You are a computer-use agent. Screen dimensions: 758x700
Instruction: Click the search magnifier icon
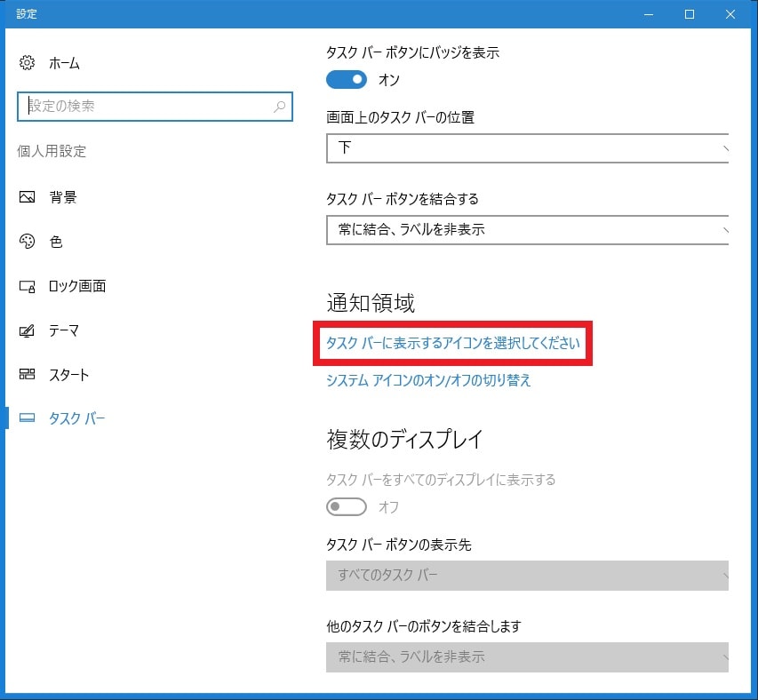tap(279, 107)
